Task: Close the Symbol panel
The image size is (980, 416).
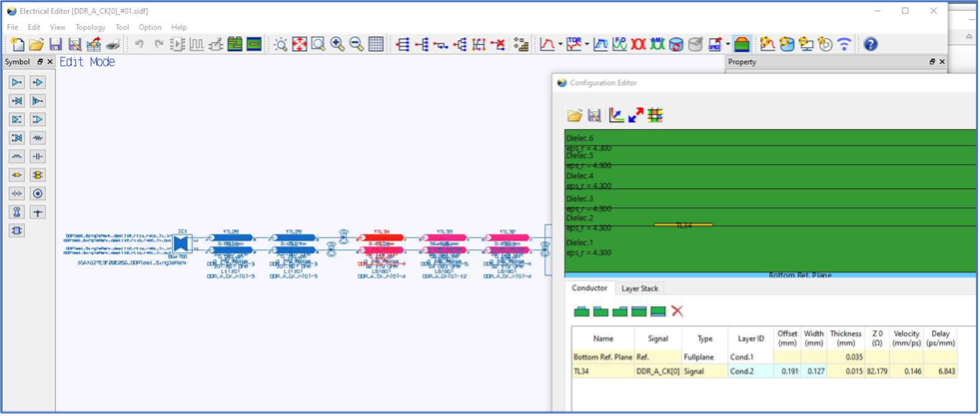Action: point(50,62)
